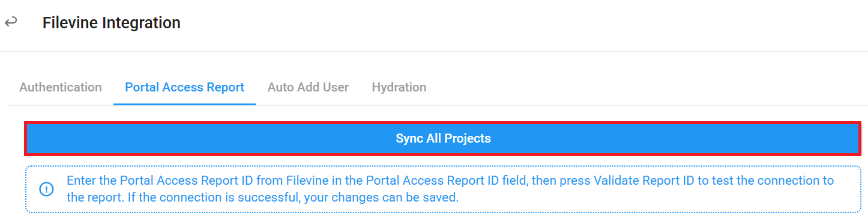Open the Hydration tab

click(399, 87)
